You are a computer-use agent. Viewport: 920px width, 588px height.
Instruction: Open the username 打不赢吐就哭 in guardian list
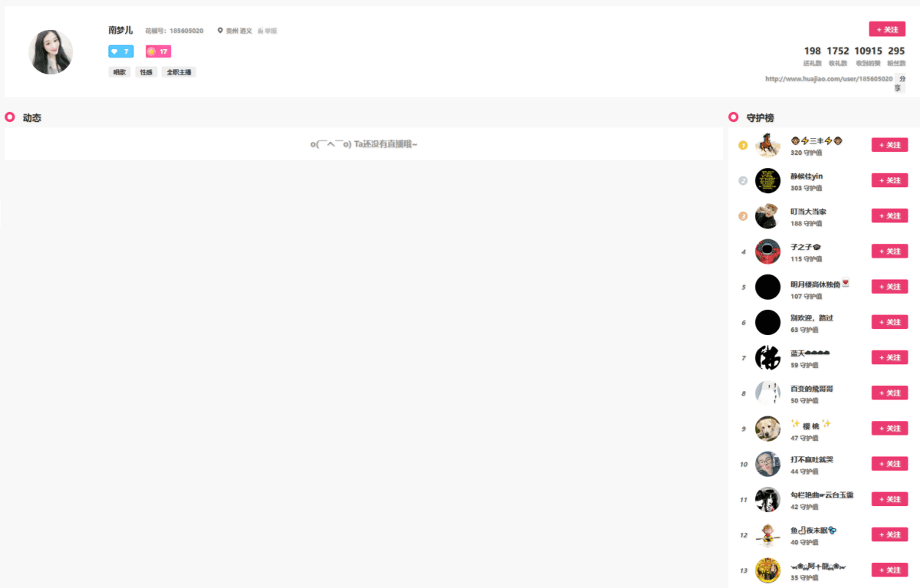[811, 459]
